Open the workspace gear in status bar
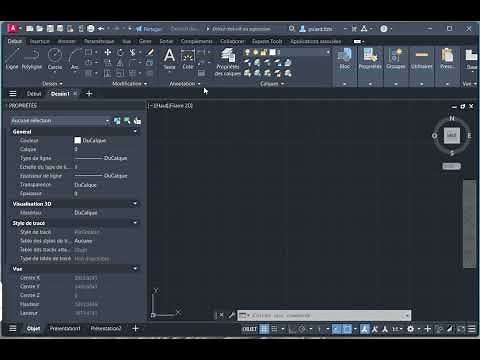The image size is (480, 360). 411,329
